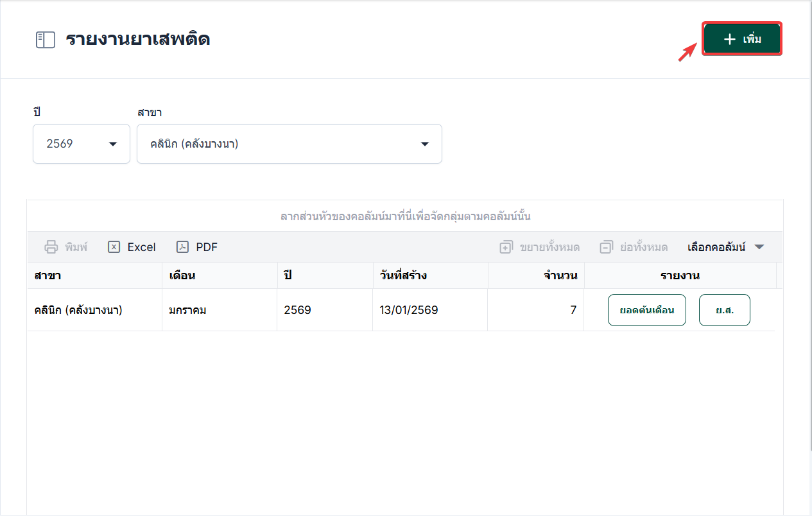
Task: Click the plus icon on the เพิ่ม button
Action: 729,40
